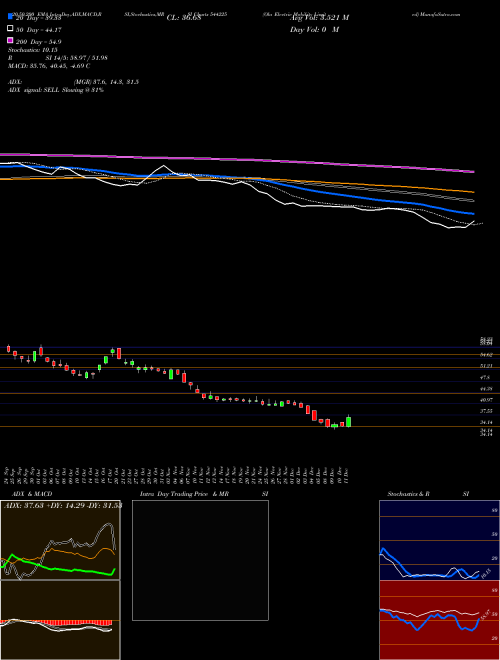Click the last green candlestick on the chart
Viewport: 500px width, 660px height.
click(348, 421)
